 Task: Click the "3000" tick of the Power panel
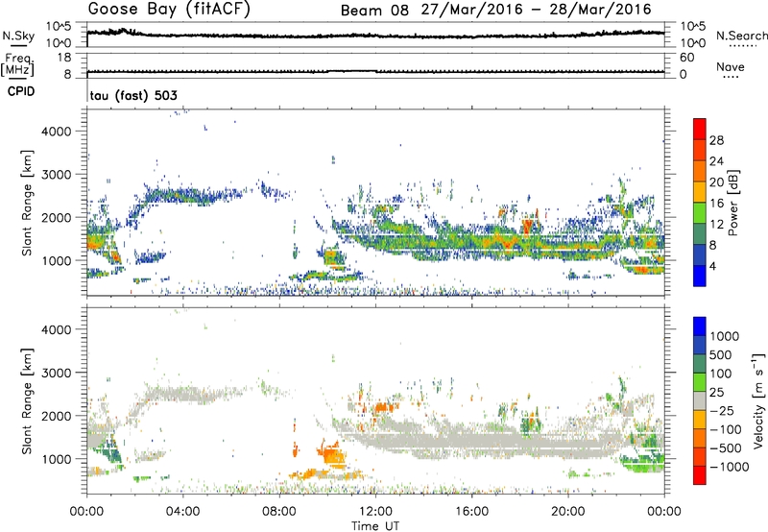pos(56,175)
